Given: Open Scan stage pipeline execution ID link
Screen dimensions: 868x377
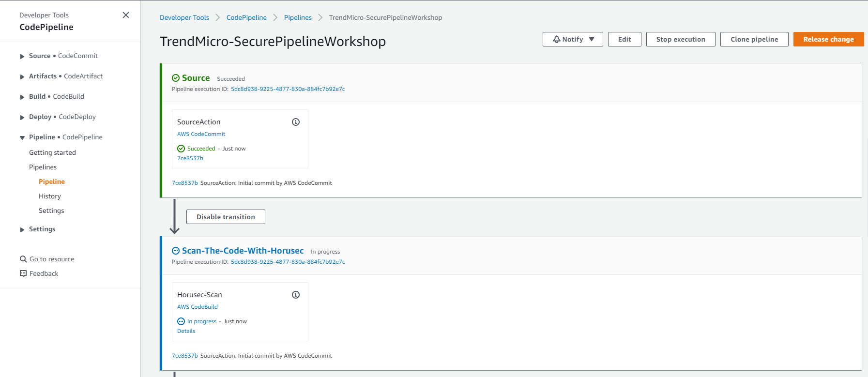Looking at the screenshot, I should 288,262.
